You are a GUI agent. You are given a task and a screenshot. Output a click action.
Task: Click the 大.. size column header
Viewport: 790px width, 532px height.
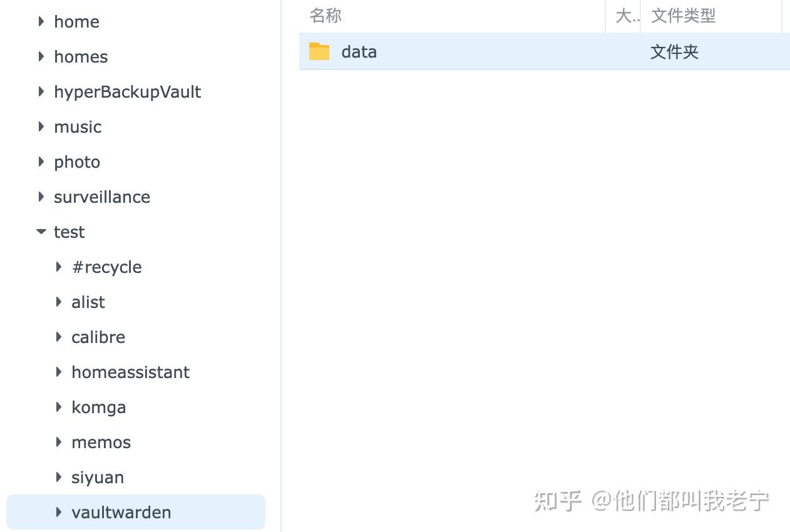click(624, 16)
